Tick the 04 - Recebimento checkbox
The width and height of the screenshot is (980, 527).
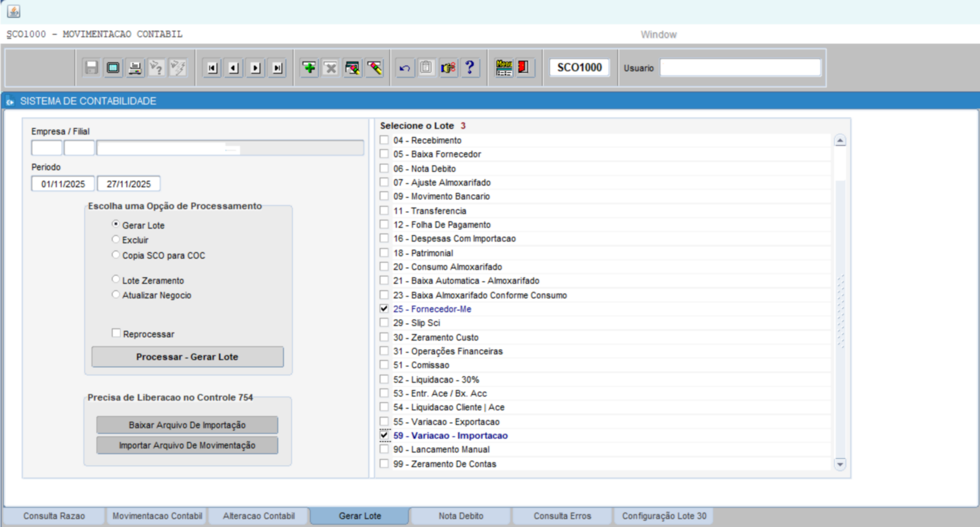click(x=384, y=140)
